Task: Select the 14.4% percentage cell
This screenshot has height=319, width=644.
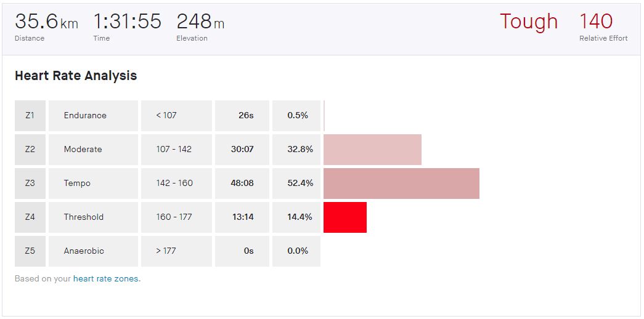Action: click(300, 217)
